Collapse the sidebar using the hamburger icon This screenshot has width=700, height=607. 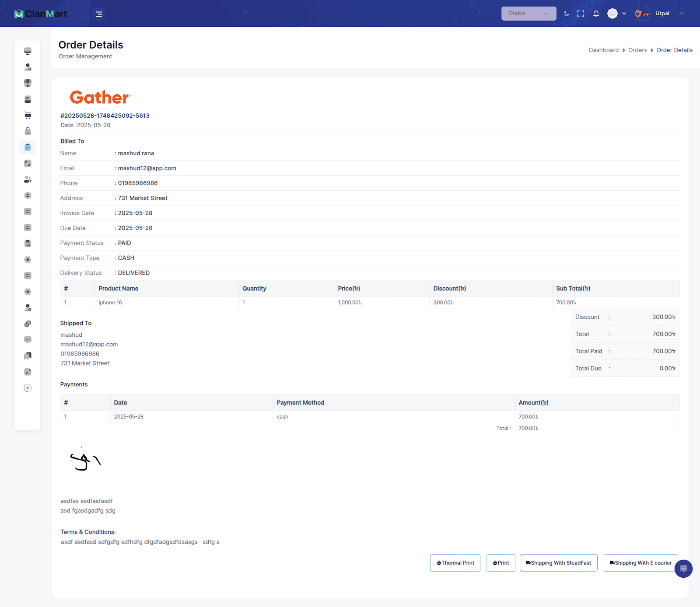[x=99, y=14]
